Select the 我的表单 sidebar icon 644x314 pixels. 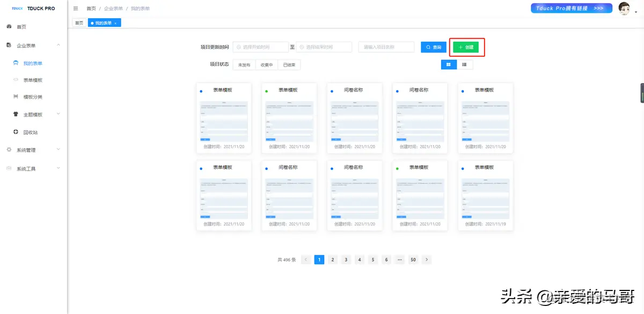coord(16,62)
